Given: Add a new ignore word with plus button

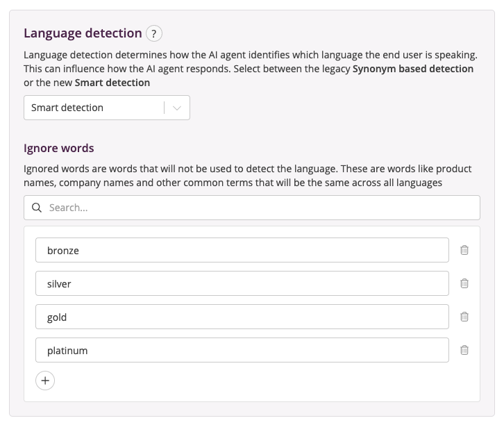Looking at the screenshot, I should [x=45, y=381].
